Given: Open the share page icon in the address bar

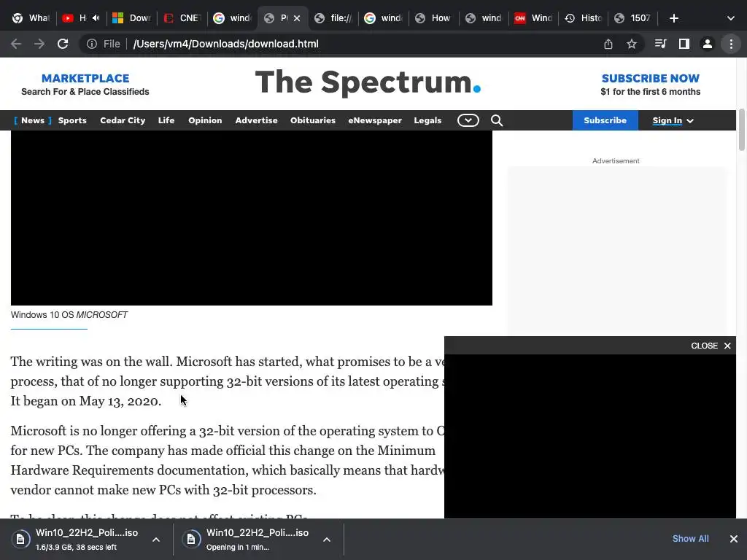Looking at the screenshot, I should click(608, 44).
